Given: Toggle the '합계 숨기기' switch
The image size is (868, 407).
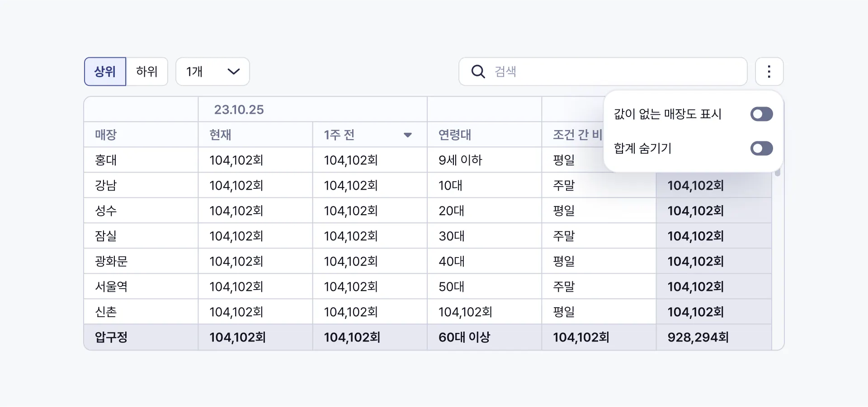Looking at the screenshot, I should coord(761,149).
